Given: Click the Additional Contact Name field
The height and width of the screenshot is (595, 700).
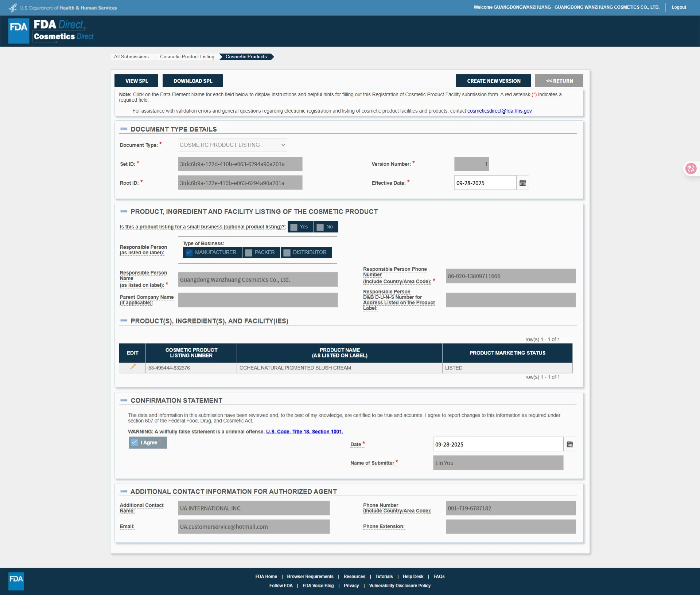Looking at the screenshot, I should point(254,508).
